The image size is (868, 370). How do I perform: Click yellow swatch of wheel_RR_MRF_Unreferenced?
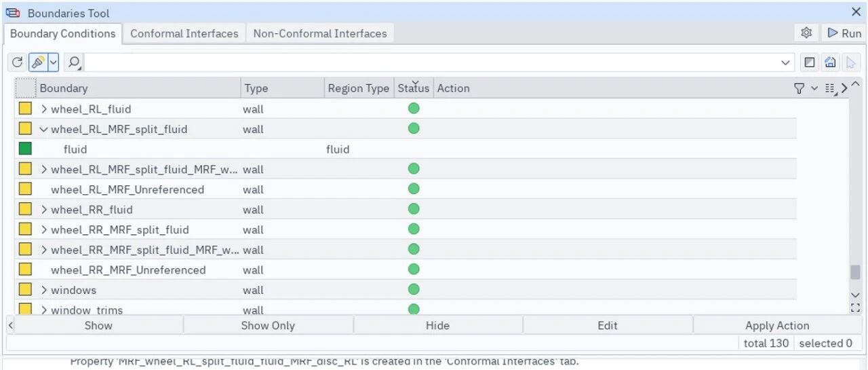tap(25, 270)
